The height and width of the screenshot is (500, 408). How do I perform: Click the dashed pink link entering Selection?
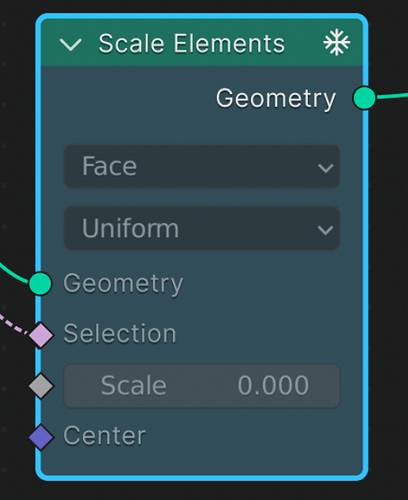[13, 324]
